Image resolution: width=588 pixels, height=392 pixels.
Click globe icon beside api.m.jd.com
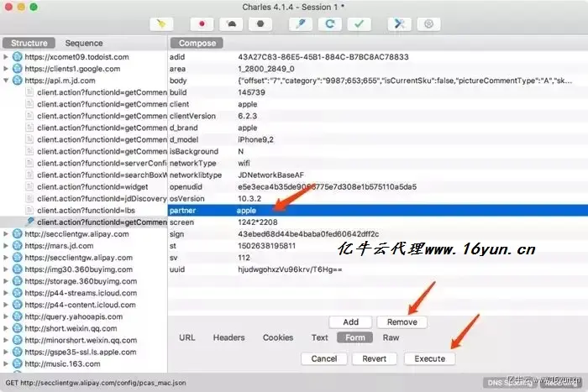(18, 81)
